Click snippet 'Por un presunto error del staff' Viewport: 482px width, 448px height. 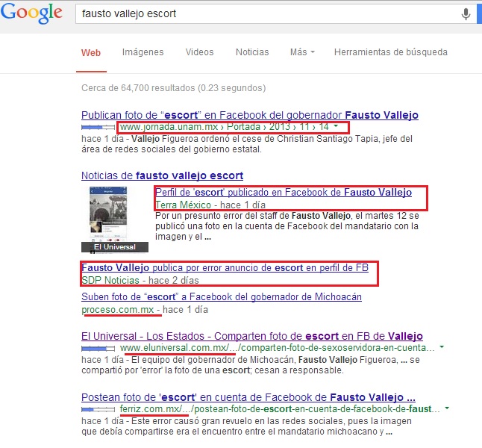287,226
